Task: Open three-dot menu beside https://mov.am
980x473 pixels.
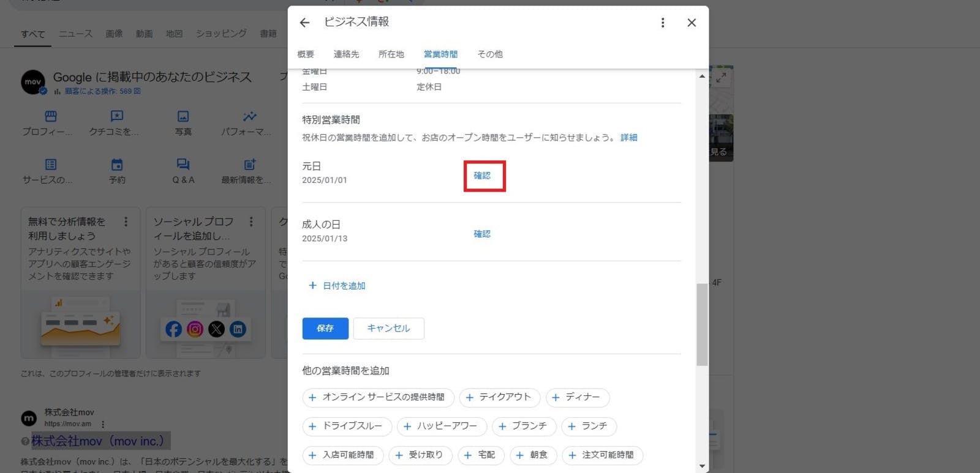Action: 103,424
